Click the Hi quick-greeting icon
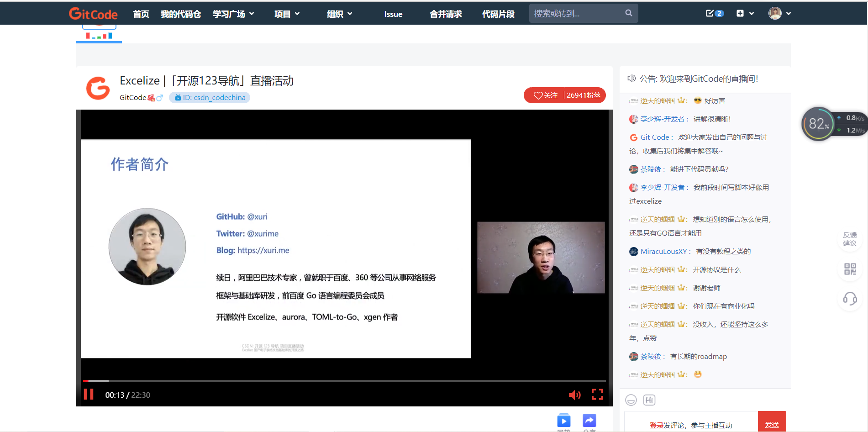Viewport: 868px width, 432px height. 649,400
